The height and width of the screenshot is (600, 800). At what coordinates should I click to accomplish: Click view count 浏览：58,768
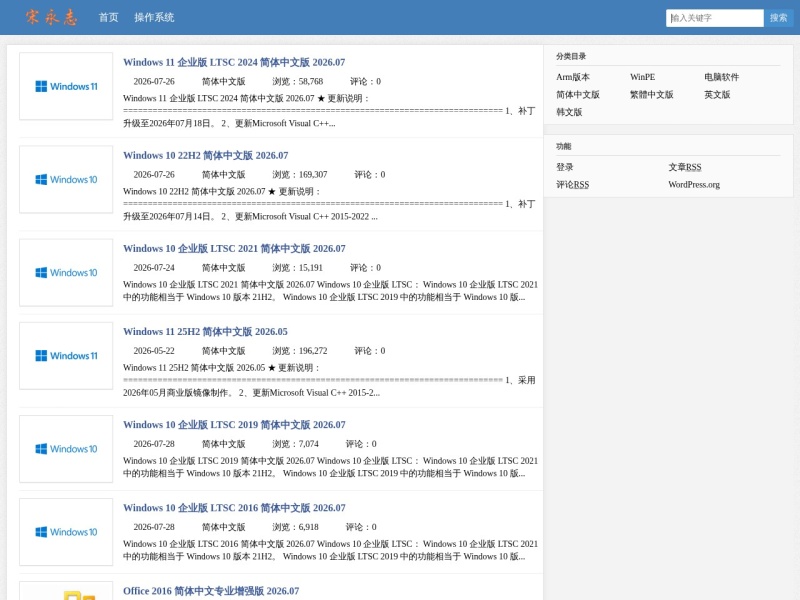tap(297, 81)
